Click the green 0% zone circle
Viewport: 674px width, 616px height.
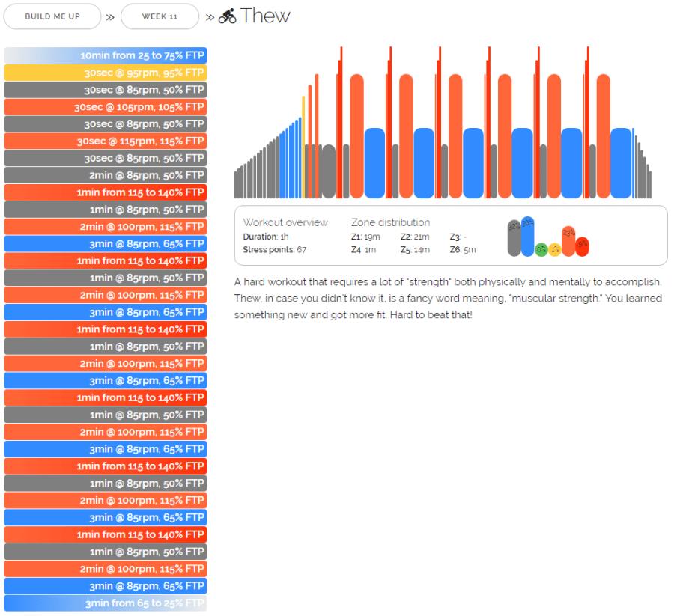541,250
